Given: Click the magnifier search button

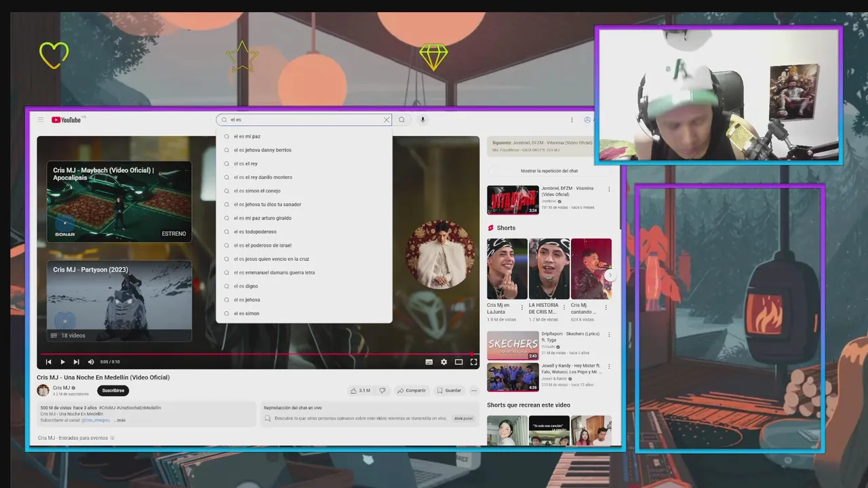Looking at the screenshot, I should click(x=401, y=120).
